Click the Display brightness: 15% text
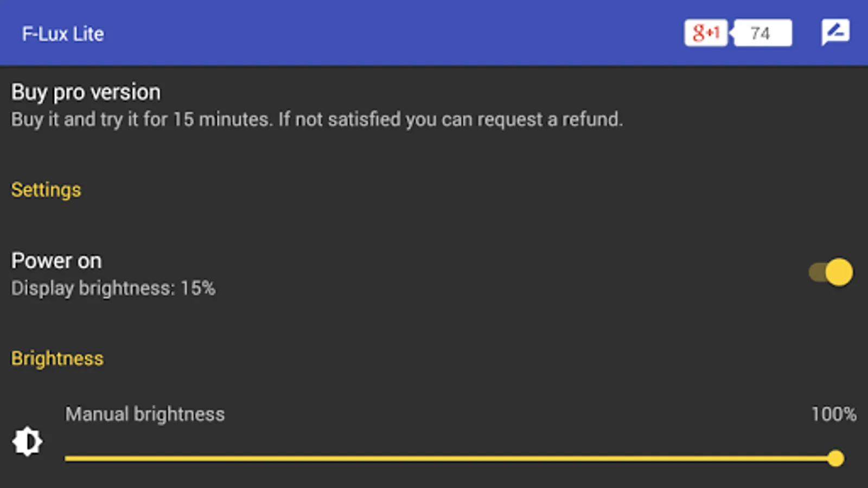Screen dimensions: 868x488 [113, 288]
